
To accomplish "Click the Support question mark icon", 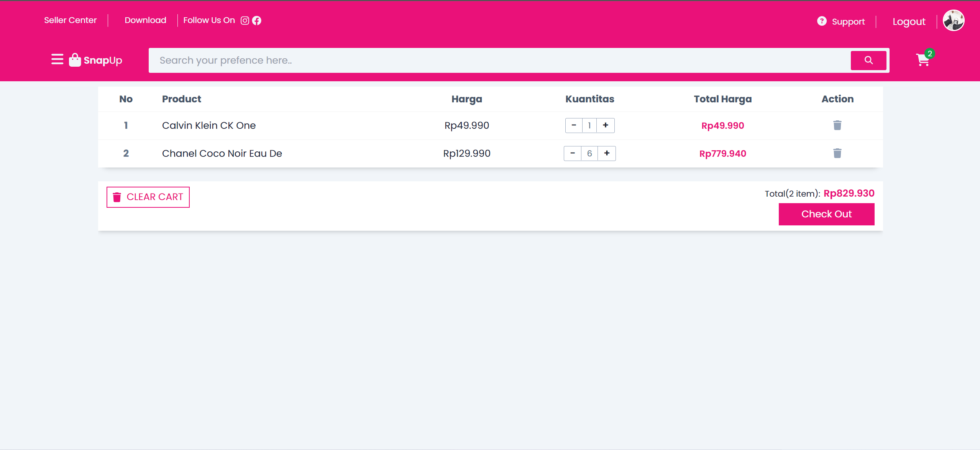I will (x=822, y=21).
